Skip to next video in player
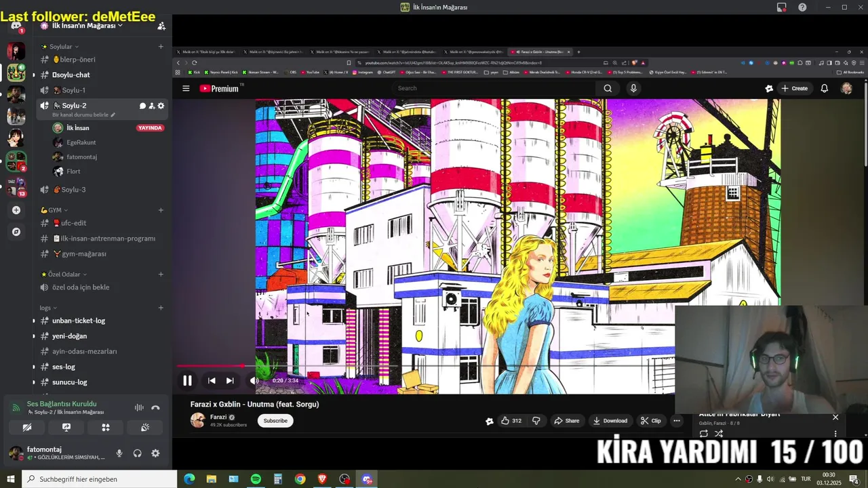The height and width of the screenshot is (488, 868). (x=230, y=381)
